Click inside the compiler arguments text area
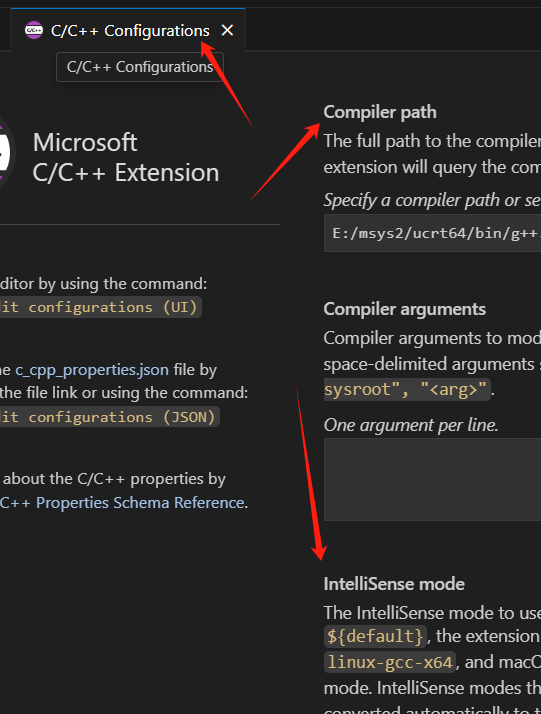The height and width of the screenshot is (714, 541). pos(432,479)
